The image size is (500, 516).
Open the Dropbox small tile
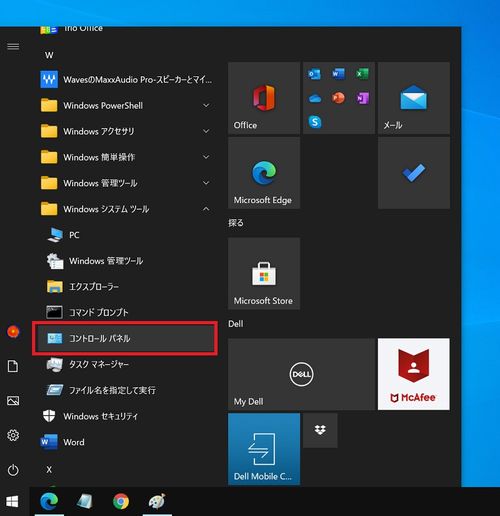click(320, 430)
